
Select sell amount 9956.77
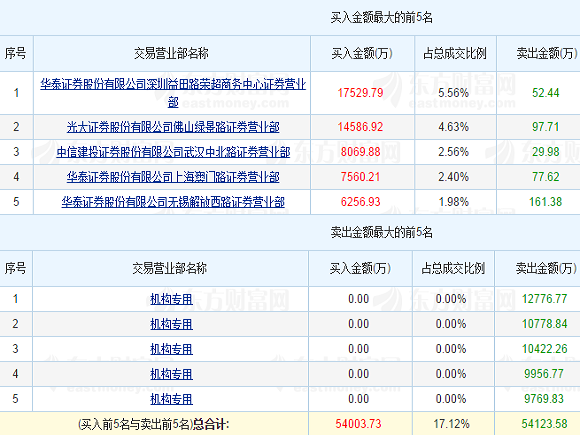544,374
